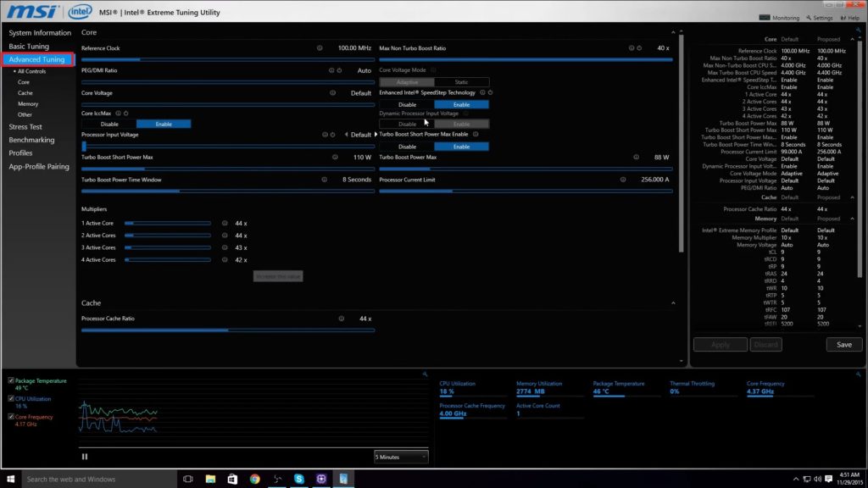868x488 pixels.
Task: Click the Apply button
Action: (x=721, y=345)
